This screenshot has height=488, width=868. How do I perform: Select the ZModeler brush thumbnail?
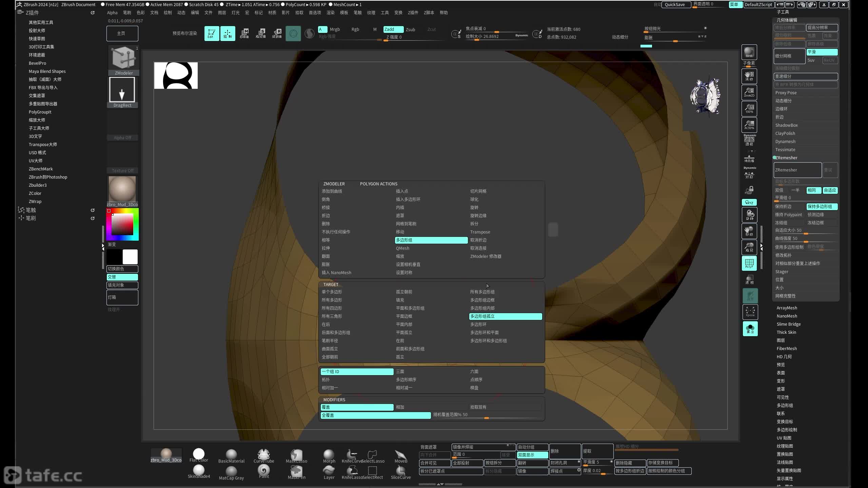tap(124, 60)
